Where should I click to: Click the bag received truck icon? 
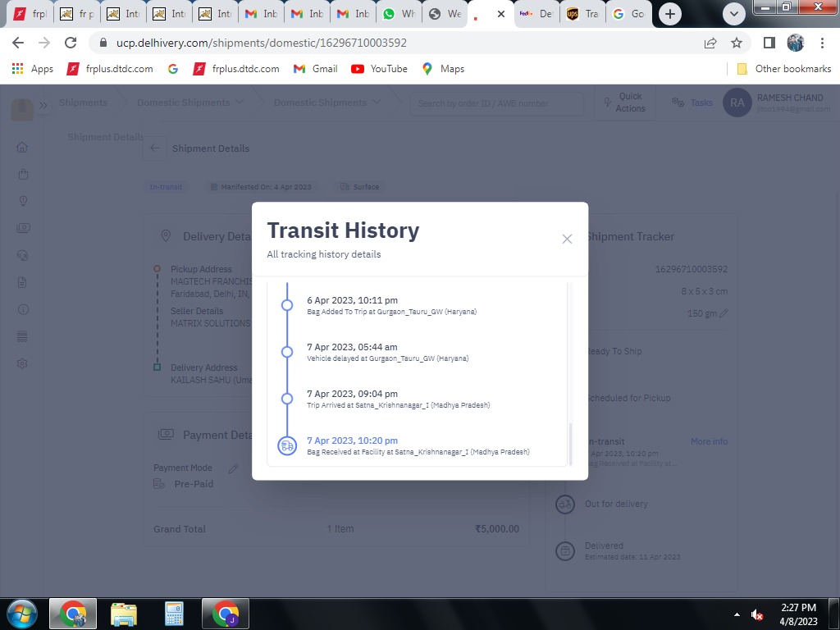point(286,445)
